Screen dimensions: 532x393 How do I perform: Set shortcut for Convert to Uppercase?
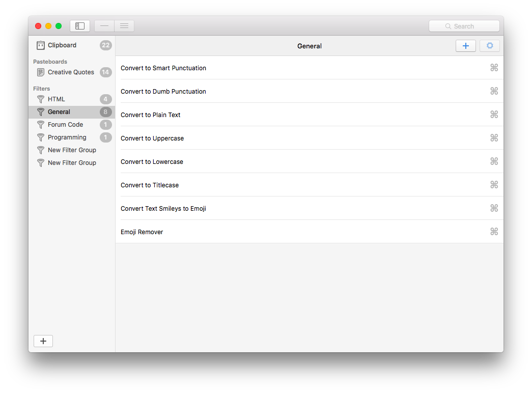point(493,138)
